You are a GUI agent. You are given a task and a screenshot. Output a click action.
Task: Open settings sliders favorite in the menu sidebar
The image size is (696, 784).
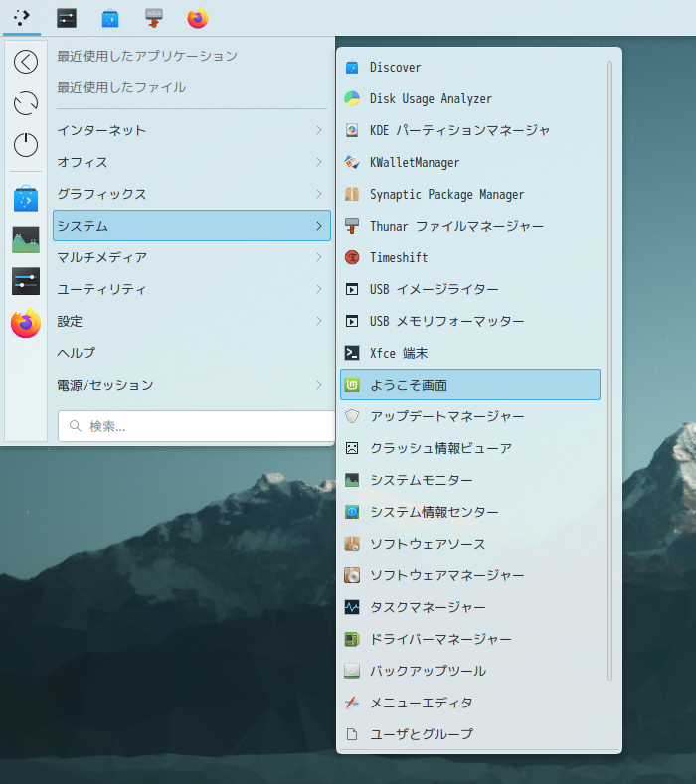pyautogui.click(x=26, y=281)
